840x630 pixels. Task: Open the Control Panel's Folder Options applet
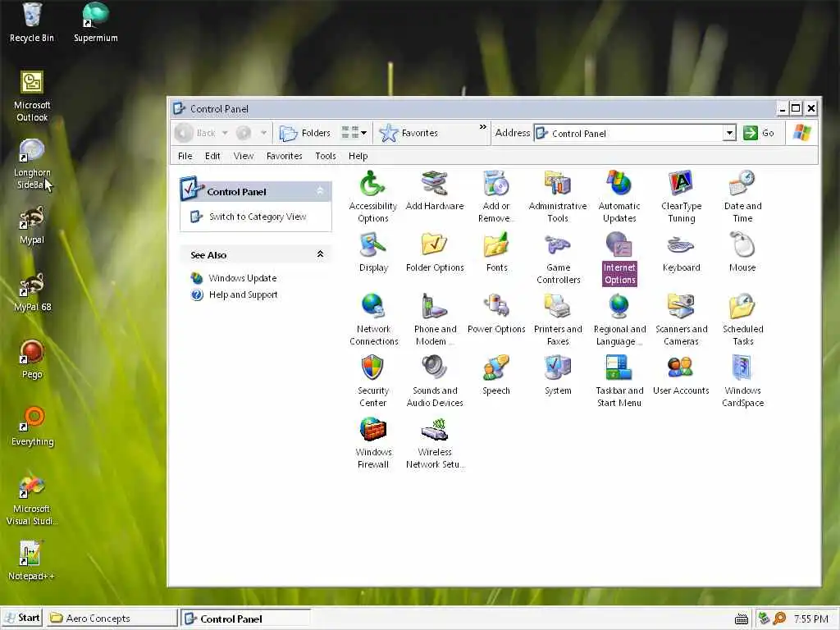[435, 253]
